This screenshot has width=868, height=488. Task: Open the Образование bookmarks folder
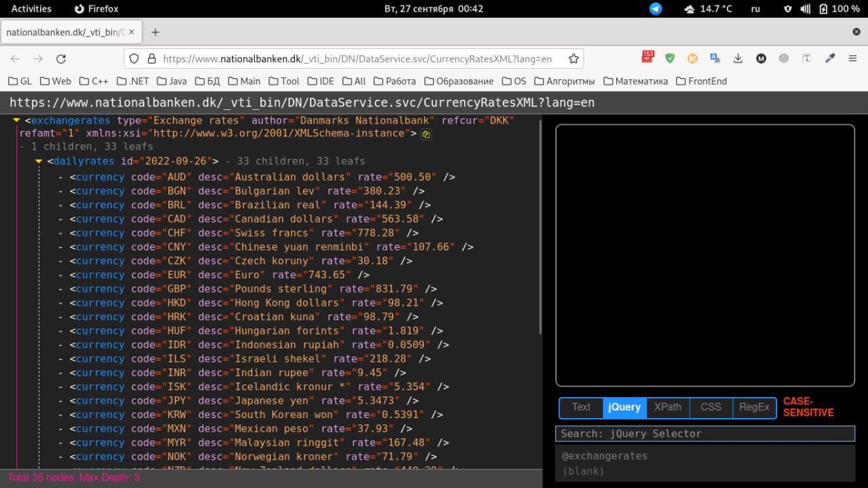click(459, 81)
